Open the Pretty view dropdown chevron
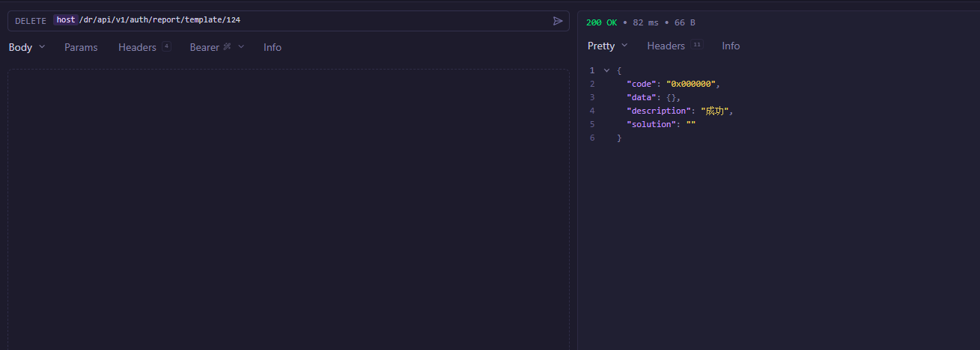 (x=624, y=46)
